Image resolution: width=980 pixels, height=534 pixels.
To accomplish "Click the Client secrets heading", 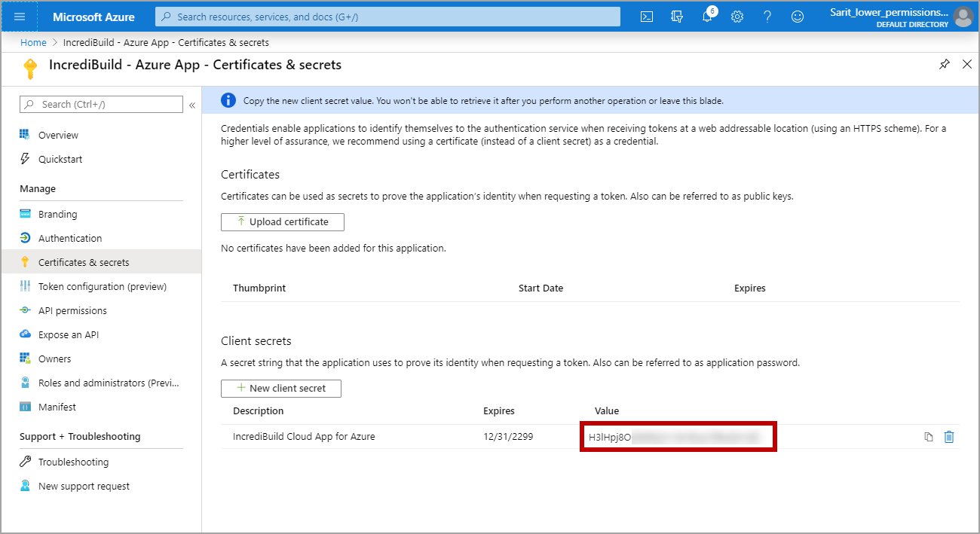I will point(256,340).
